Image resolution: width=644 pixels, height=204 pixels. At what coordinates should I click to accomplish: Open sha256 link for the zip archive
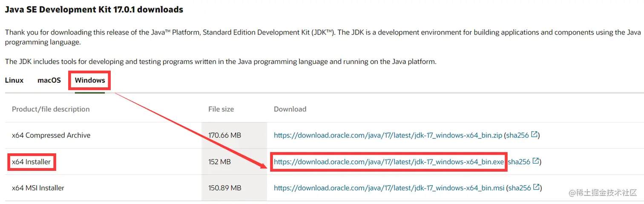(517, 135)
